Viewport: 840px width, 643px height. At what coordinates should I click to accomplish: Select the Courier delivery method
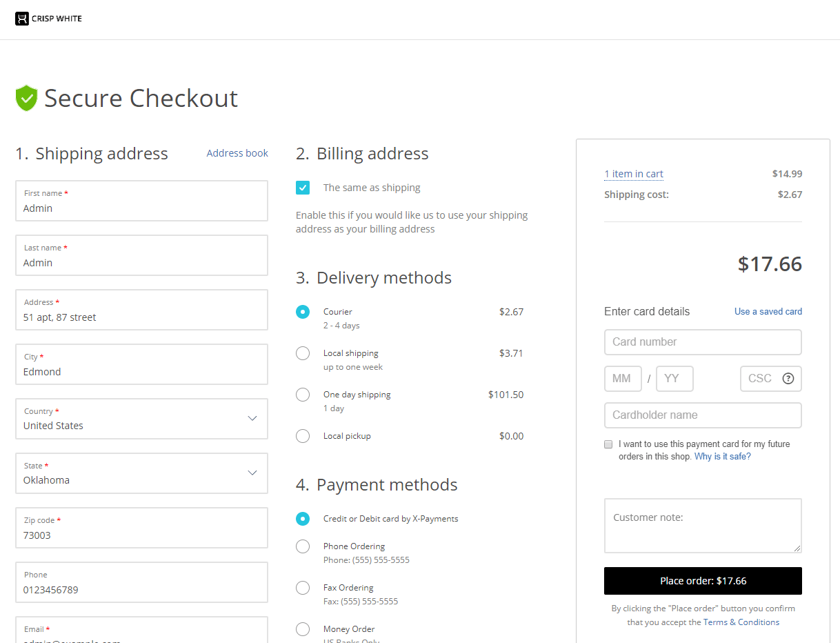click(303, 312)
